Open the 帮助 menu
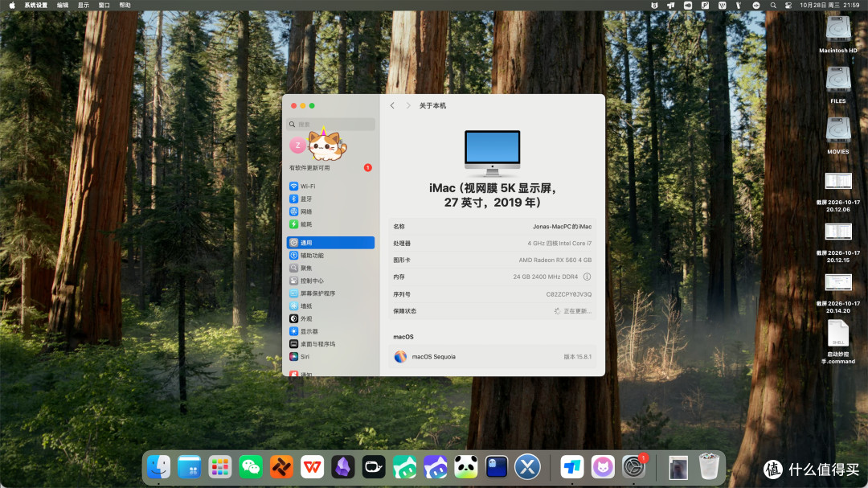This screenshot has height=488, width=868. tap(125, 5)
